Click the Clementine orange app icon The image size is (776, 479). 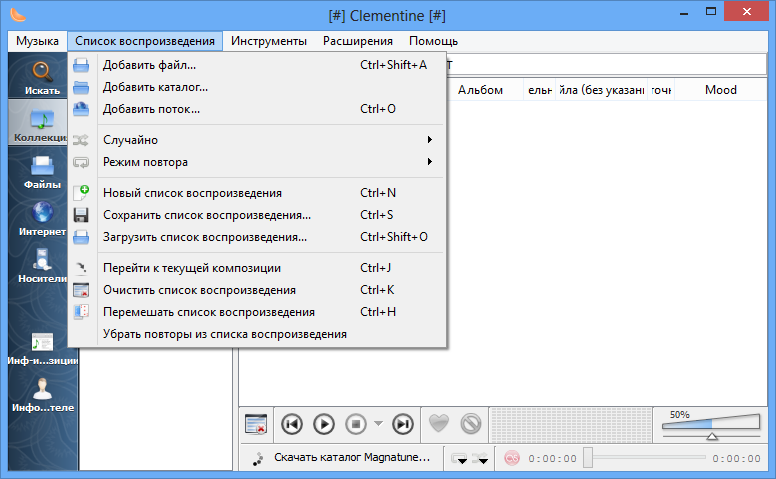pos(18,15)
